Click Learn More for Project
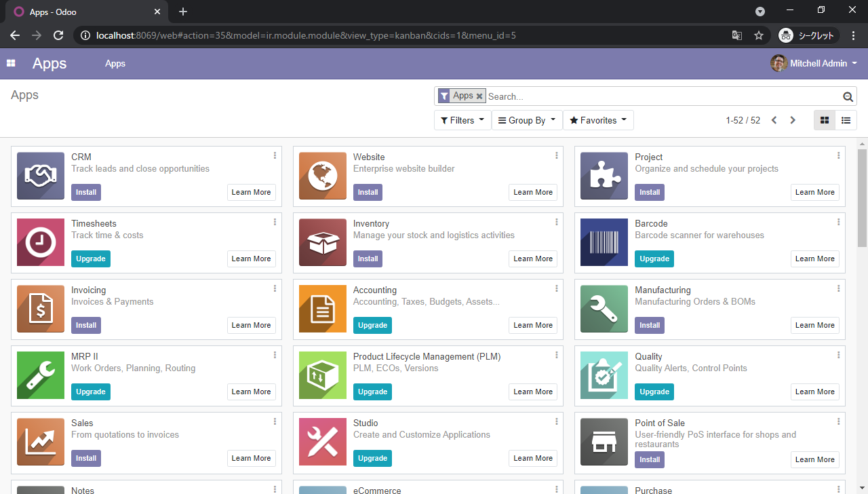This screenshot has width=868, height=494. [x=815, y=192]
